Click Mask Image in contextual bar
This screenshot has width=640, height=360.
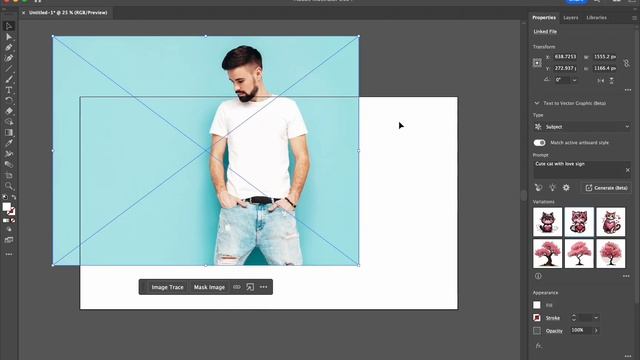209,287
